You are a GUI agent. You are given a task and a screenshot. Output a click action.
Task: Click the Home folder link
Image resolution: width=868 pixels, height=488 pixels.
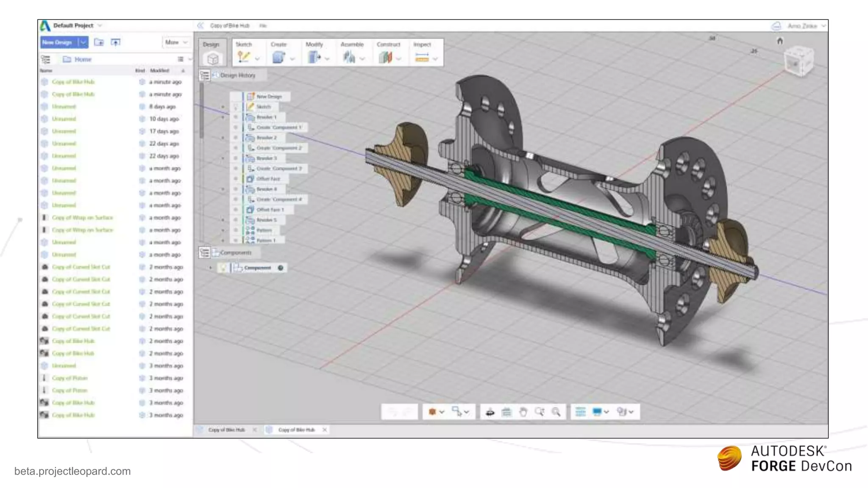[x=83, y=59]
